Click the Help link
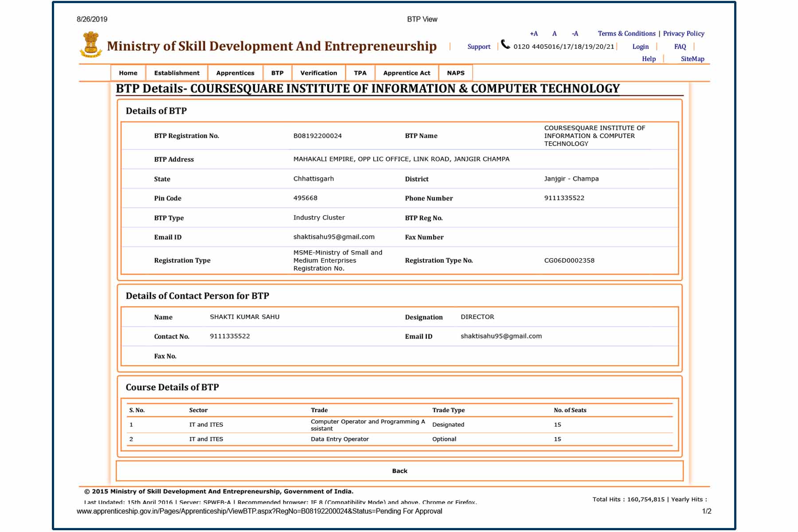 pos(649,59)
